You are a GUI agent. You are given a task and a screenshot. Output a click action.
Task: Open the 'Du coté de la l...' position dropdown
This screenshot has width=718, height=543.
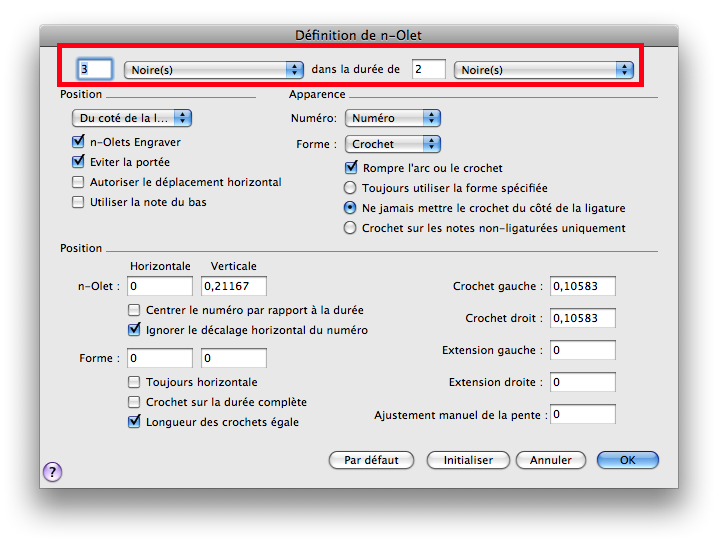[x=135, y=118]
